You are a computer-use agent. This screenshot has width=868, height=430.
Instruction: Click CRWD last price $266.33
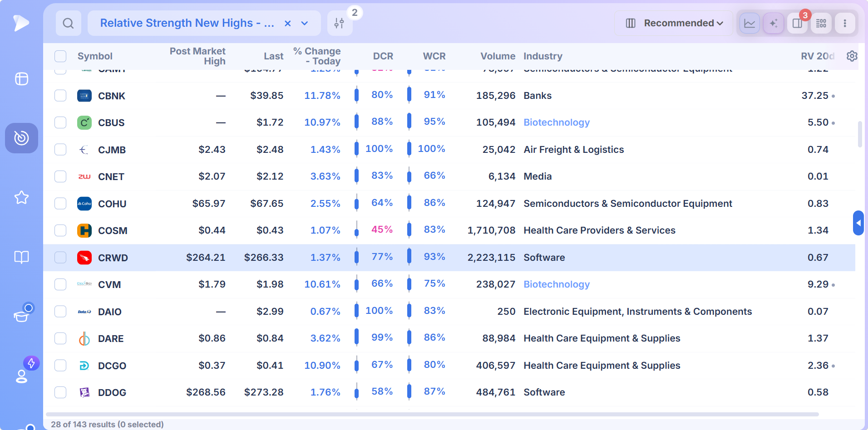pyautogui.click(x=264, y=258)
